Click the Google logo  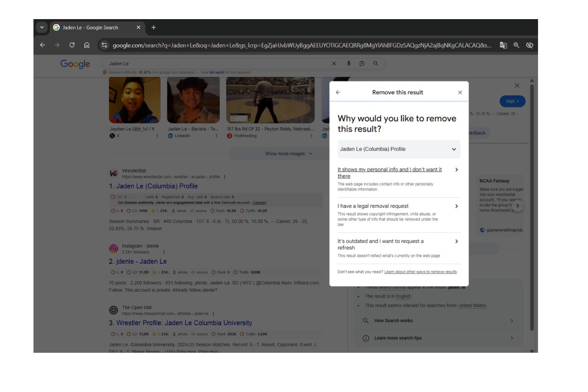click(x=75, y=64)
